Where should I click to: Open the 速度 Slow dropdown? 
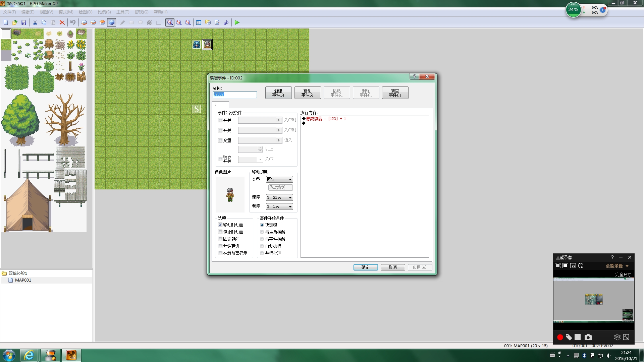point(279,197)
